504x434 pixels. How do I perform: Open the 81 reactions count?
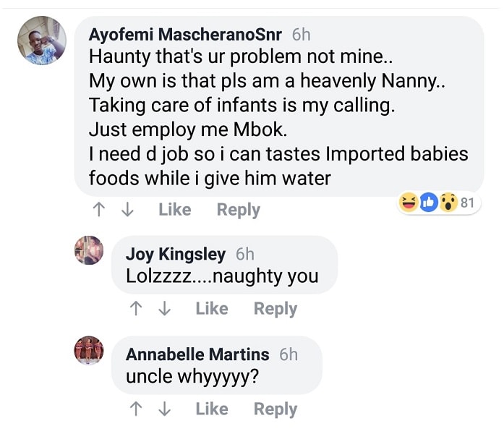point(467,203)
